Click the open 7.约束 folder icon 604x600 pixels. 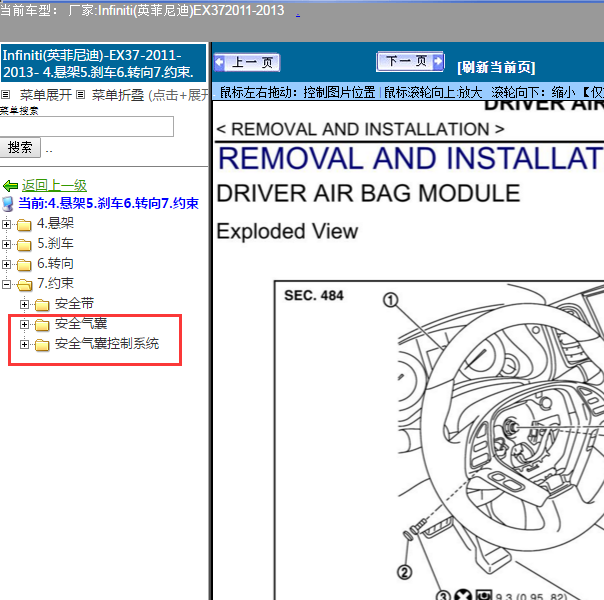pyautogui.click(x=25, y=285)
